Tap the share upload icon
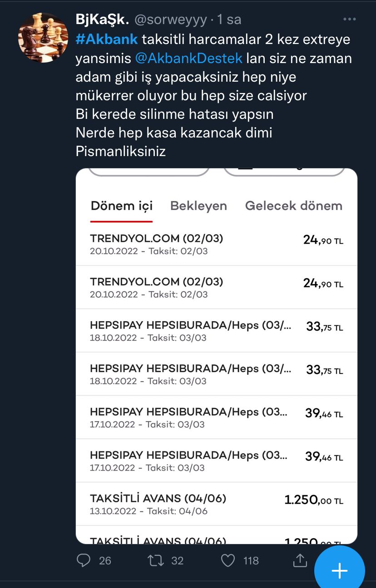Viewport: 376px width, 588px height. pos(300,560)
